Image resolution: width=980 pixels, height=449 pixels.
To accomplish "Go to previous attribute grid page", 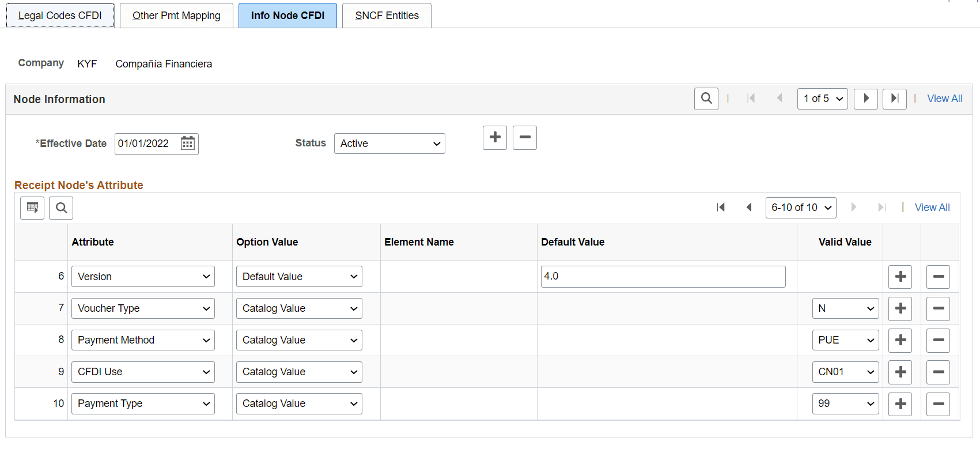I will pyautogui.click(x=749, y=207).
